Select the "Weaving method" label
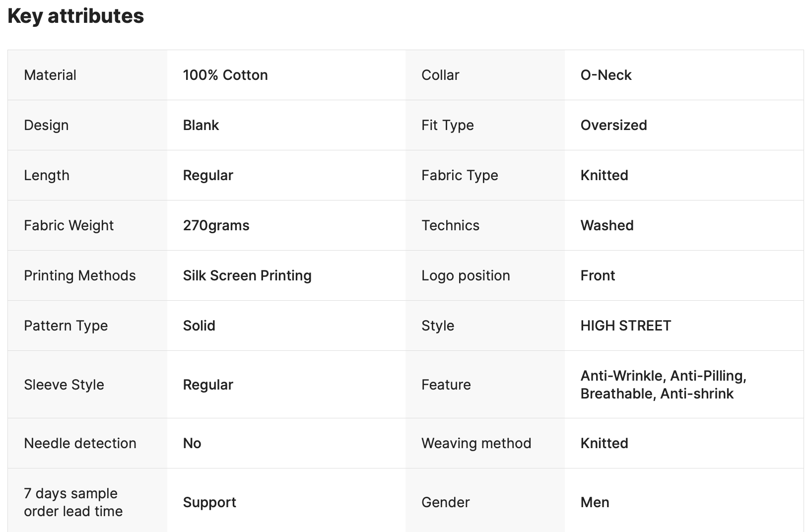811x532 pixels. pos(476,443)
